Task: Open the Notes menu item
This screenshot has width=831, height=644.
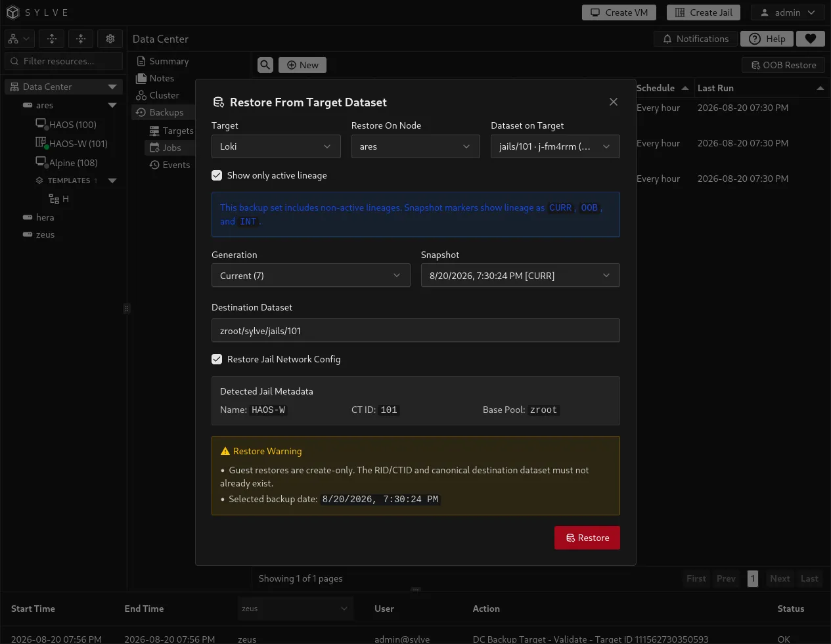Action: [156, 78]
